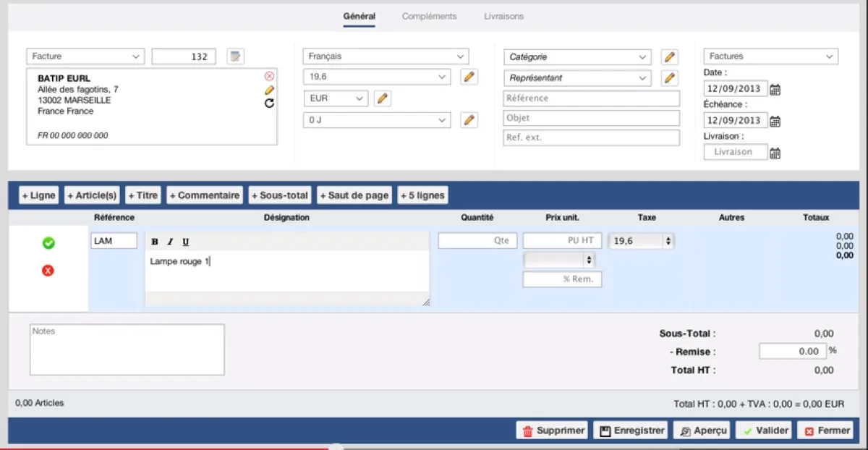Viewport: 868px width, 450px height.
Task: Click the PU HT unit price field
Action: coord(562,241)
